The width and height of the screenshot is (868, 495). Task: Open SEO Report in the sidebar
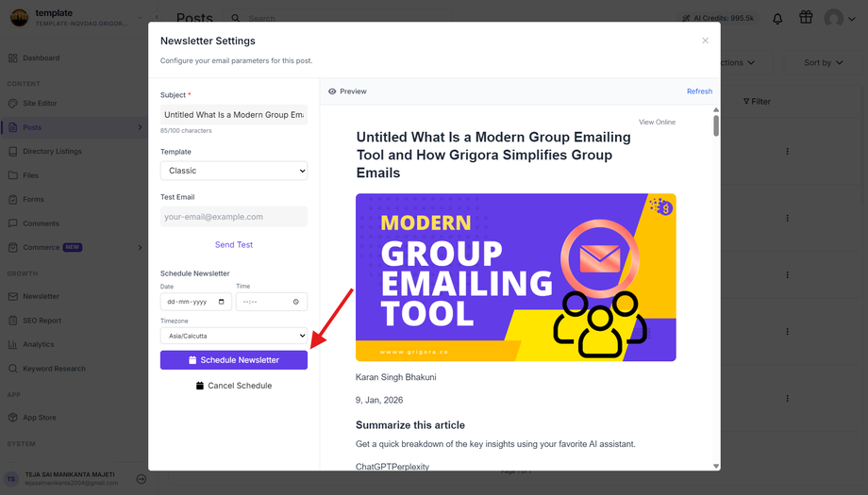click(x=42, y=321)
